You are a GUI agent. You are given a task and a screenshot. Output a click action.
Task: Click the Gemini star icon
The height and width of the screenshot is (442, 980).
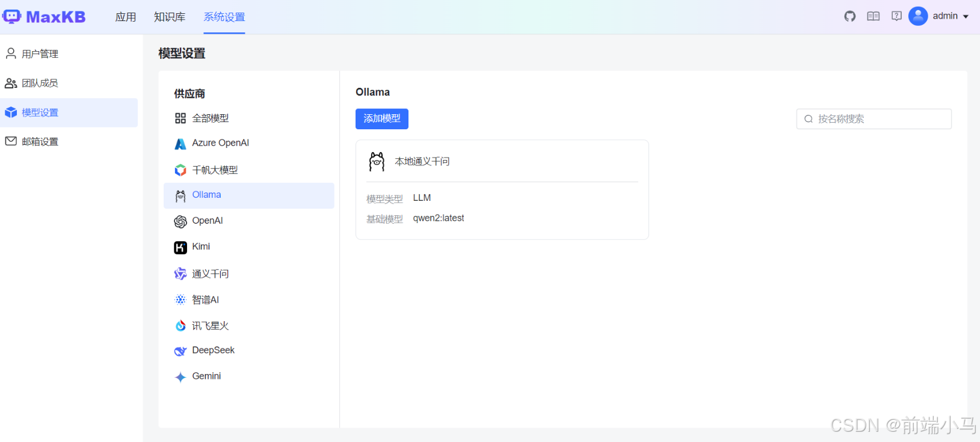tap(180, 377)
